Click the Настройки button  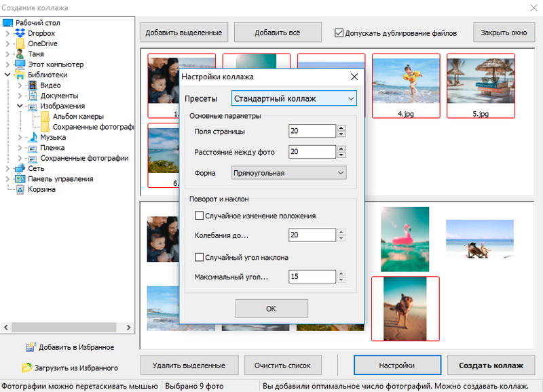point(397,365)
